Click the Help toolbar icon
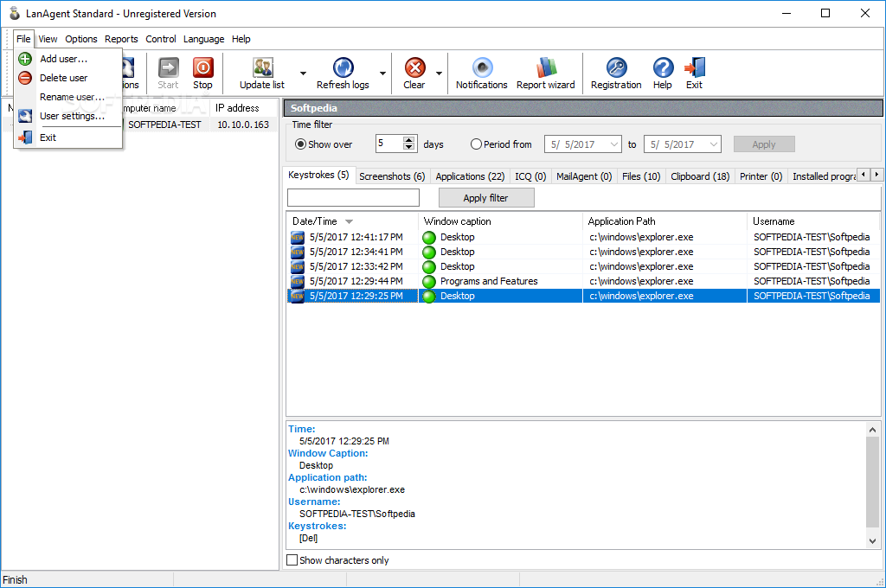Viewport: 886px width, 588px height. [663, 67]
